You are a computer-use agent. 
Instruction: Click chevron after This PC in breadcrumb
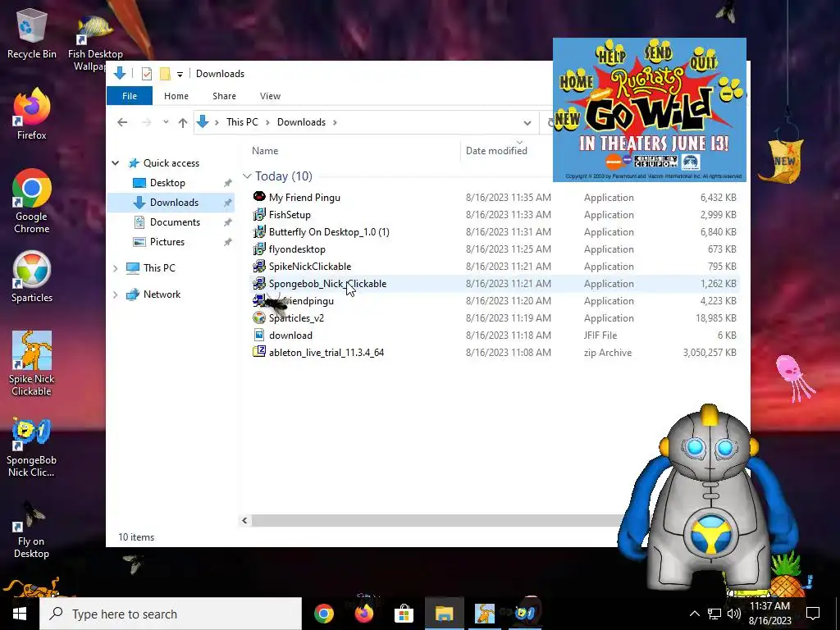click(267, 122)
